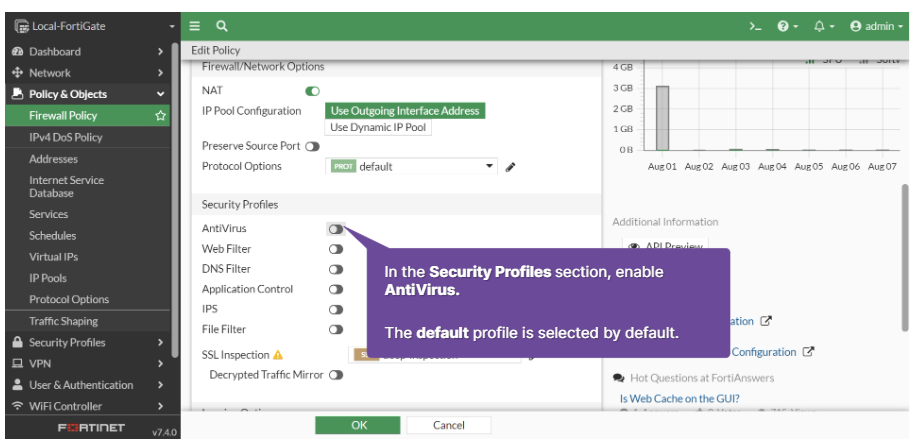This screenshot has height=446, width=918.
Task: Toggle Preserve Source Port switch
Action: tap(312, 146)
